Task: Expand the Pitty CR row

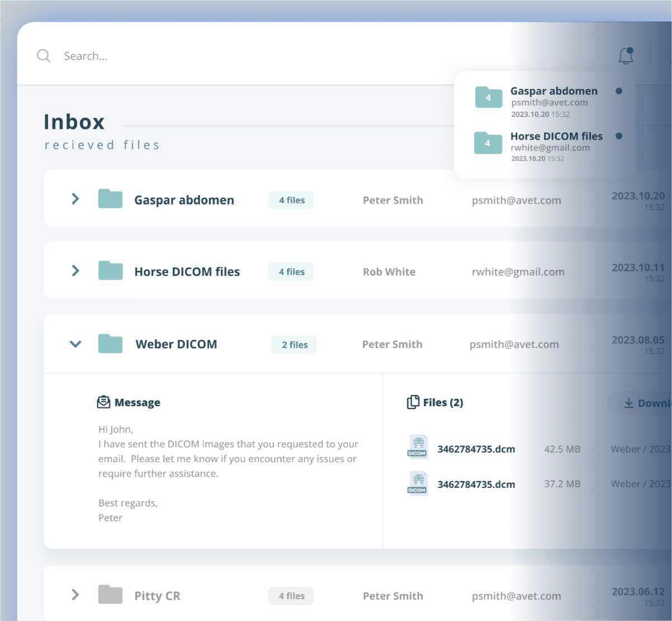Action: tap(75, 595)
